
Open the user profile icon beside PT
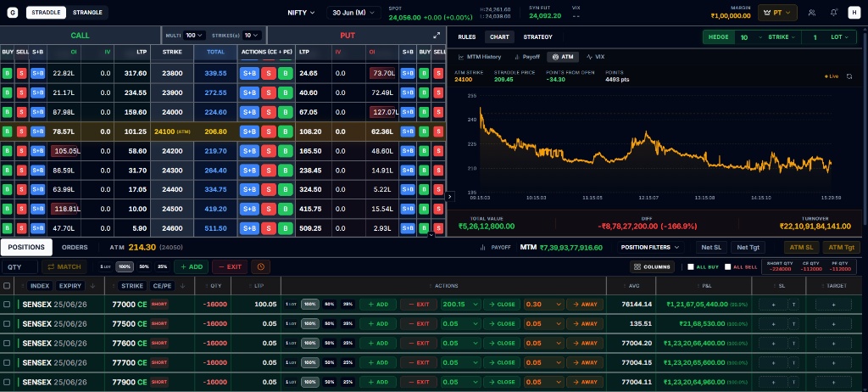(x=811, y=12)
